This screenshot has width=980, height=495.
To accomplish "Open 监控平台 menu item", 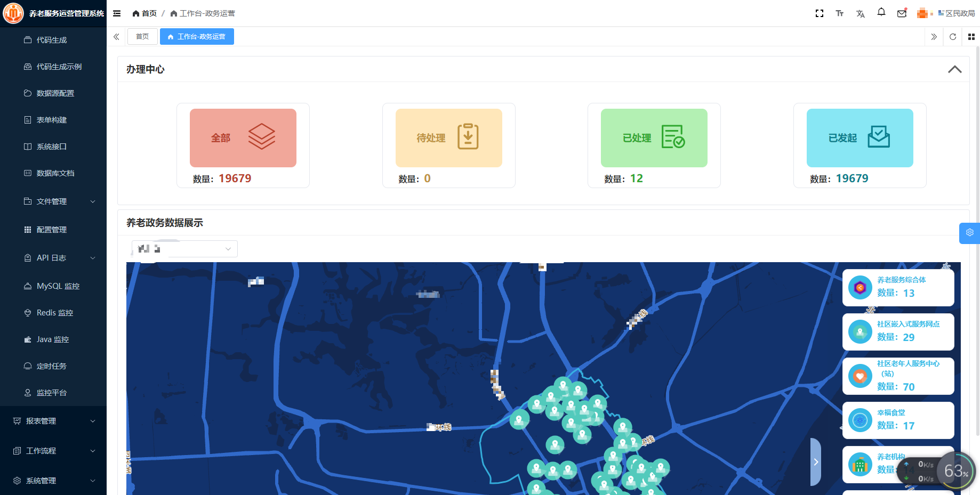I will [53, 393].
